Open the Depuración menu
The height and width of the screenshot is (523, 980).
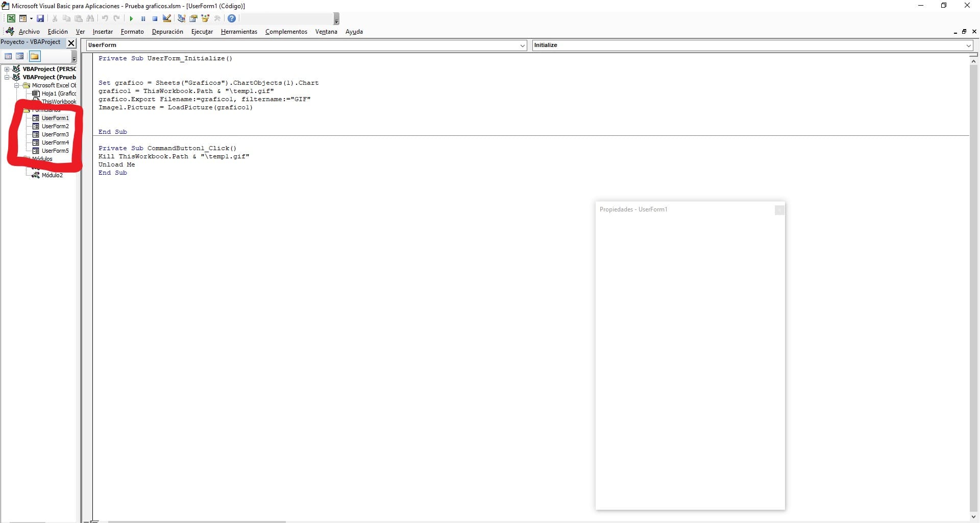167,32
